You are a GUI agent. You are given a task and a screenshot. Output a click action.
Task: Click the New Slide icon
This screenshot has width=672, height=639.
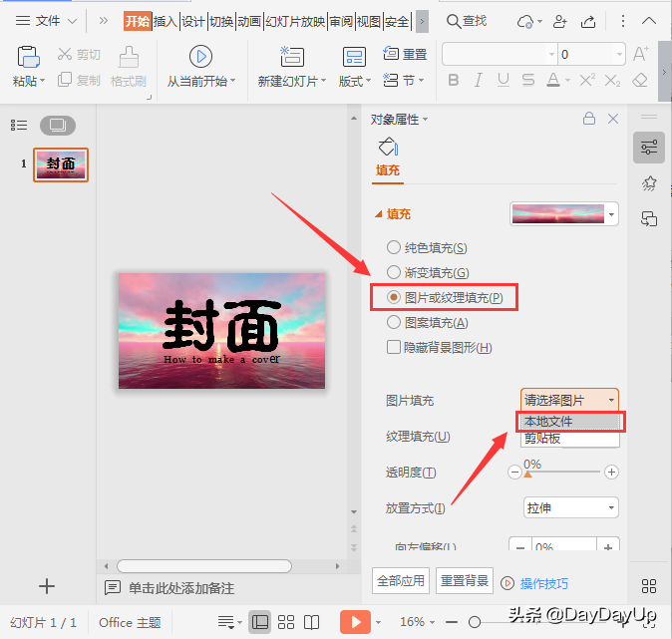(x=292, y=56)
